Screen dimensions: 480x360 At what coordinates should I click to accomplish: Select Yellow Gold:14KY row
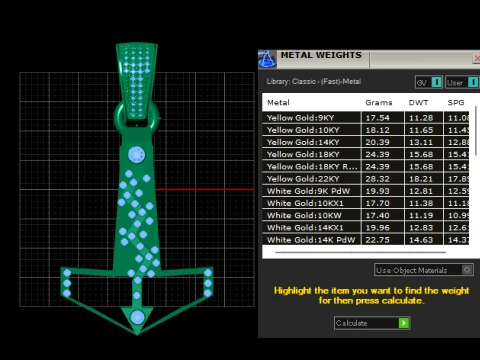pos(366,142)
